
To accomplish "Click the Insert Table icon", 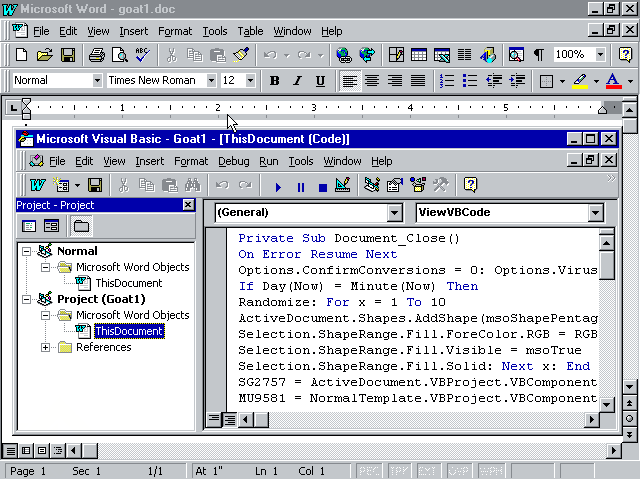I will click(x=419, y=55).
